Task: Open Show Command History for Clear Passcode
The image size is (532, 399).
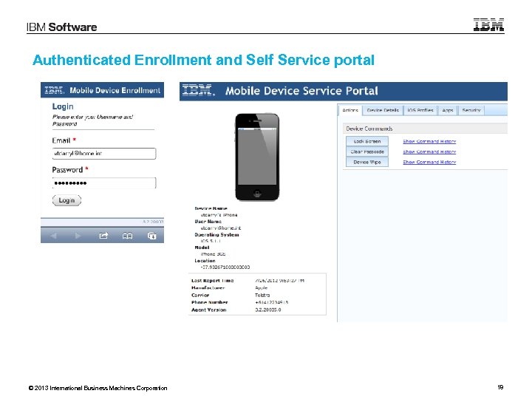Action: [429, 151]
